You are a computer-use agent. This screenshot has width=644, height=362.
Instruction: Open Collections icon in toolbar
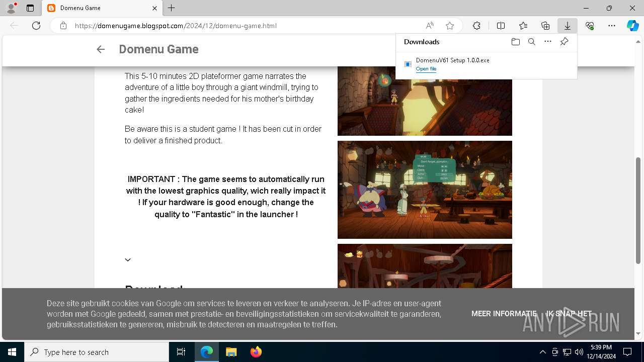[545, 26]
